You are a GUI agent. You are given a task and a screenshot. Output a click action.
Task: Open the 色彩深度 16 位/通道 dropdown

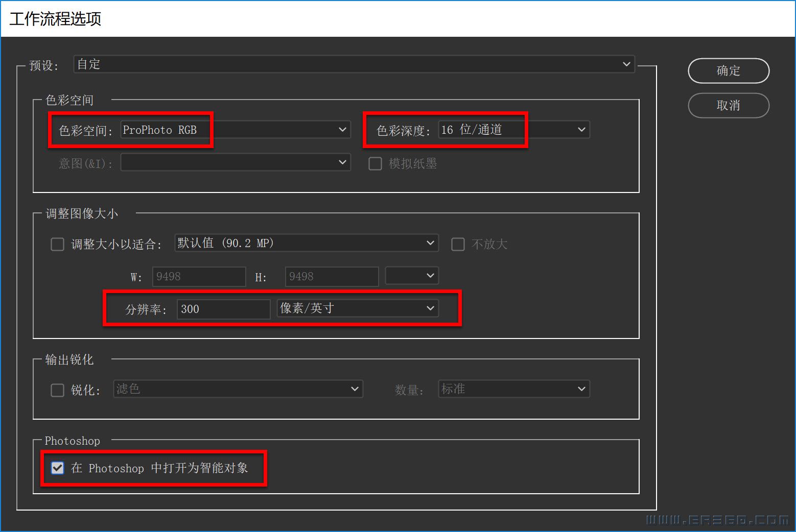[514, 130]
